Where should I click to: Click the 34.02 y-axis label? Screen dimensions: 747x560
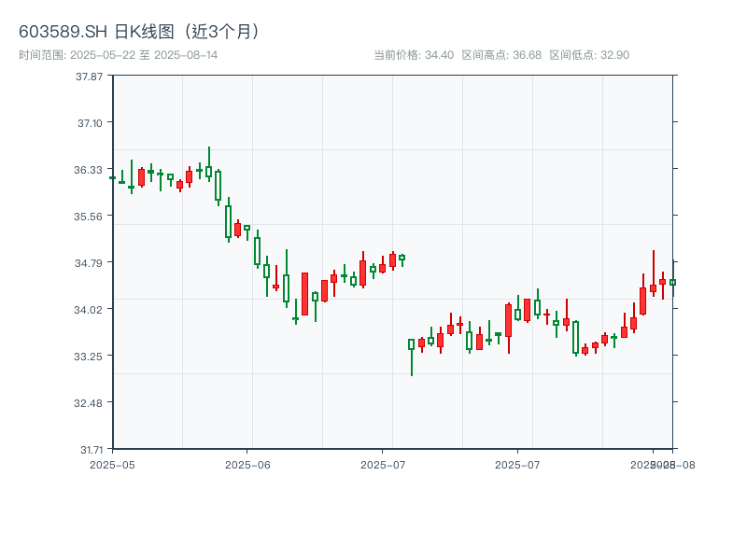[x=90, y=309]
